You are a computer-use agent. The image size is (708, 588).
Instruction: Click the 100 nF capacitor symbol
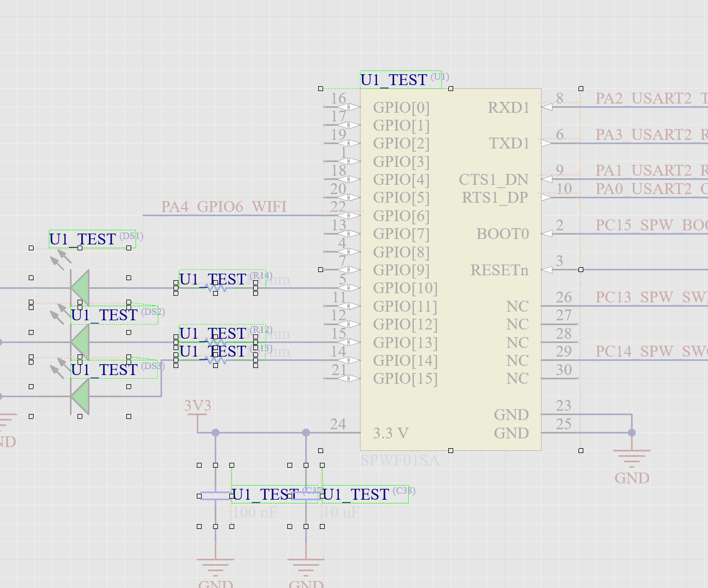[x=215, y=495]
